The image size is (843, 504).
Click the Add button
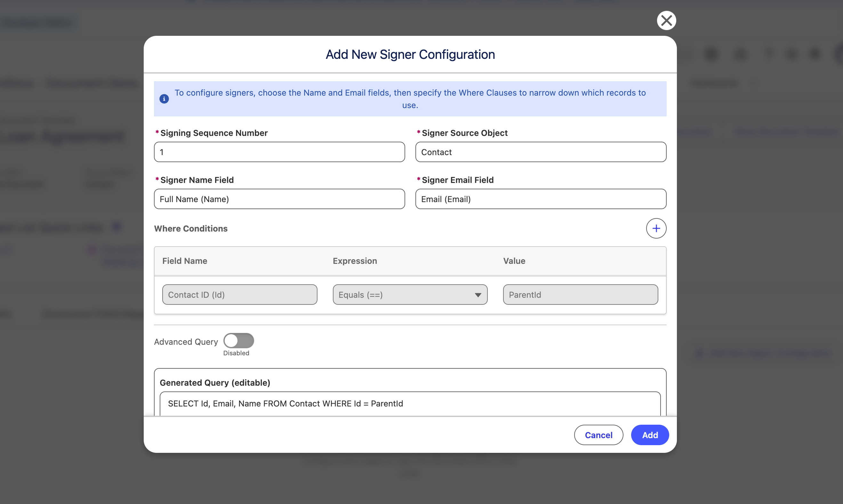coord(650,435)
